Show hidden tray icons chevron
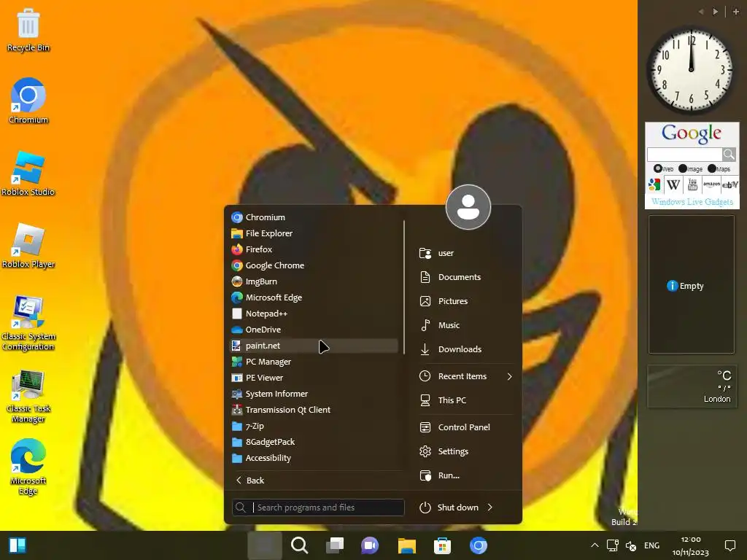The width and height of the screenshot is (747, 560). [595, 545]
